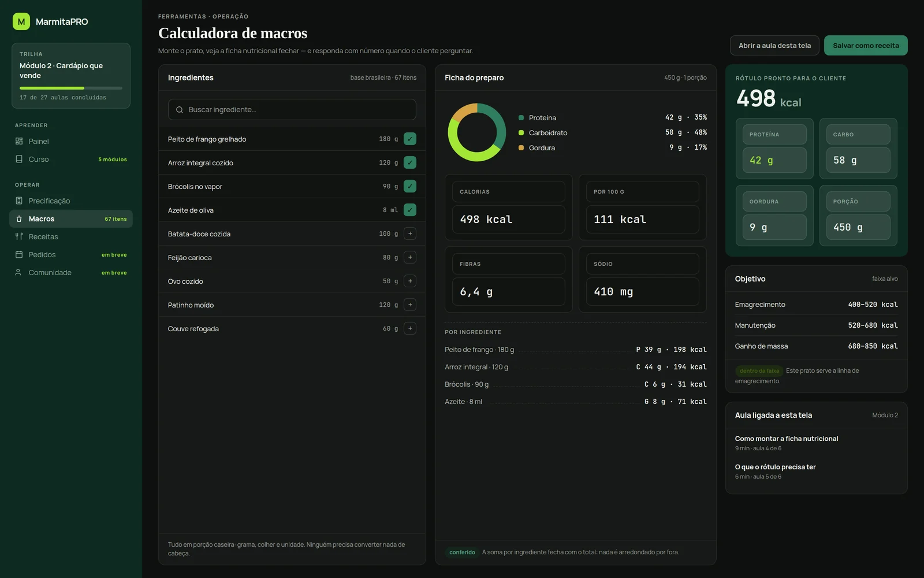Open the Receitas menu item
This screenshot has height=578, width=924.
click(71, 236)
